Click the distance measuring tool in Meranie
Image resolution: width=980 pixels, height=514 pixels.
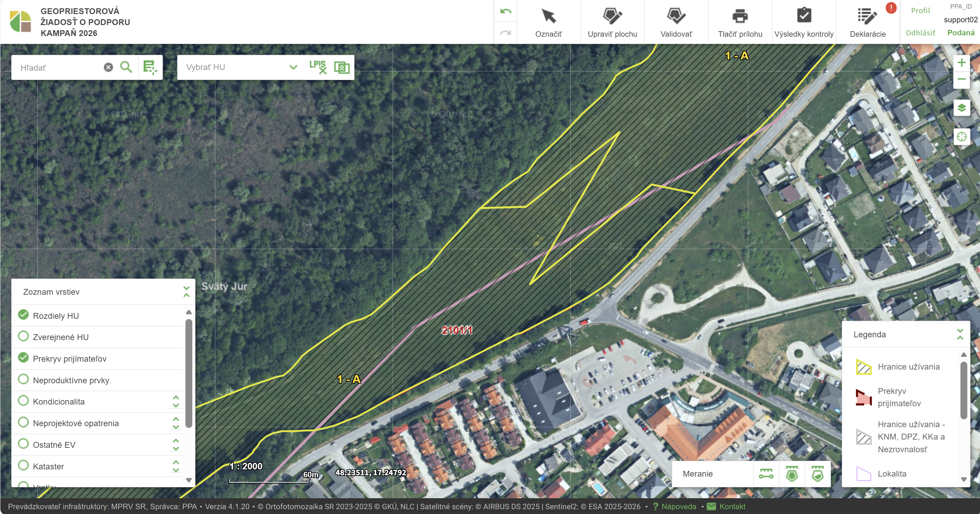(x=766, y=474)
